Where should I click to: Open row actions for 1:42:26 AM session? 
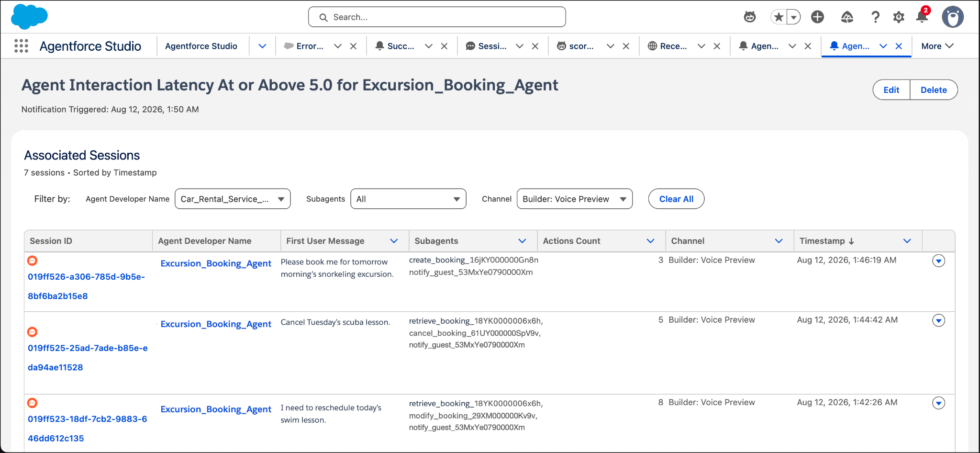(938, 403)
